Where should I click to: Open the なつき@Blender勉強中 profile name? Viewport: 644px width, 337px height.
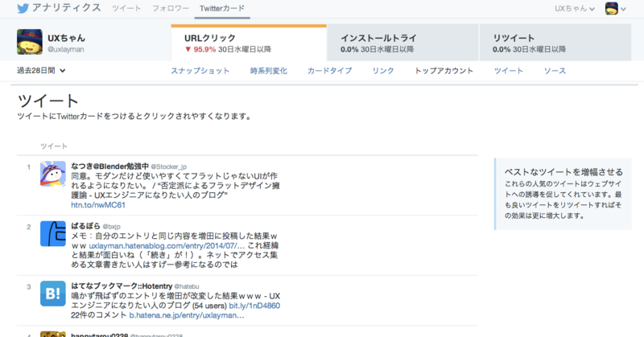pos(109,166)
